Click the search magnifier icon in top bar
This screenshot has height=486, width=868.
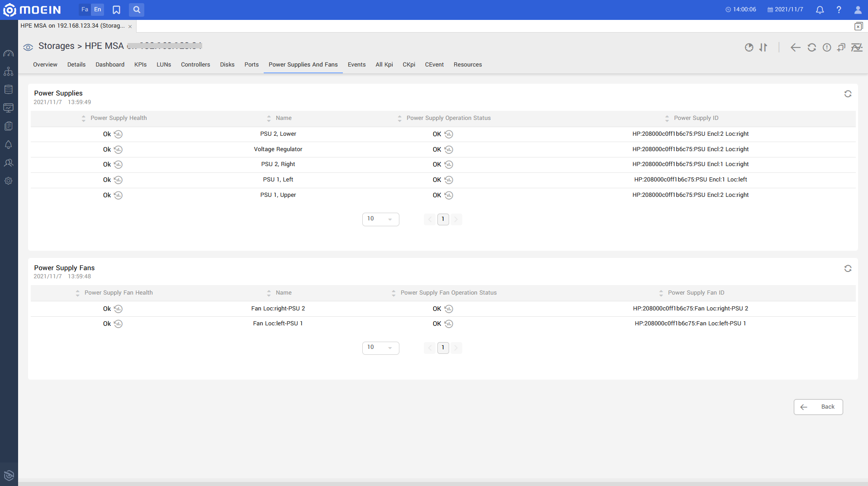pyautogui.click(x=137, y=10)
